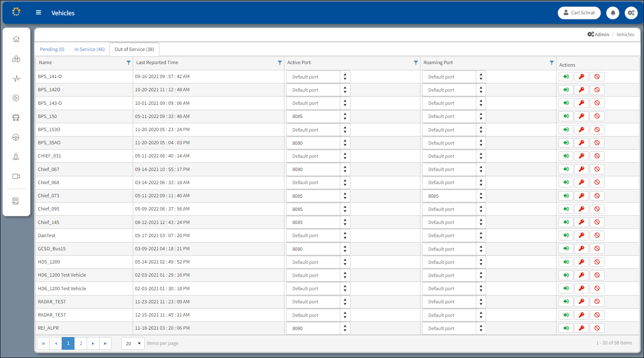Toggle the hamburger menu in header
The width and height of the screenshot is (644, 358).
[39, 13]
